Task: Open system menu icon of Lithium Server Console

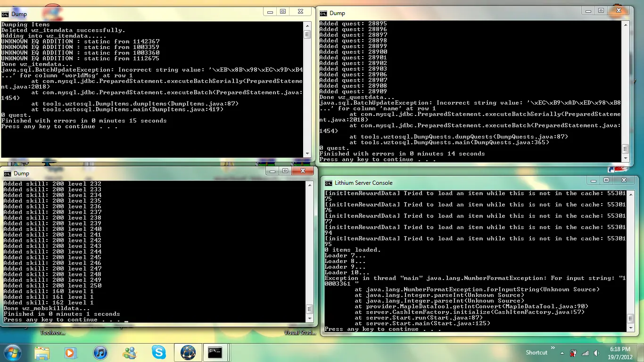Action: [x=328, y=183]
